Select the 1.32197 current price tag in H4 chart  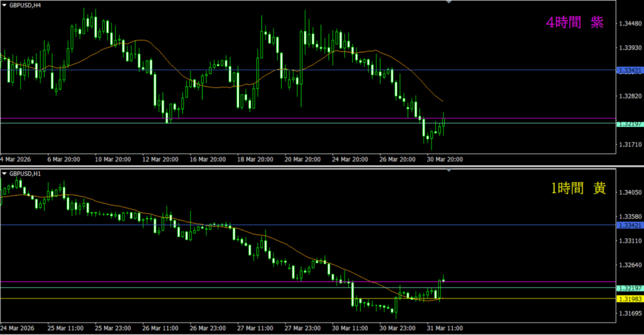(629, 124)
